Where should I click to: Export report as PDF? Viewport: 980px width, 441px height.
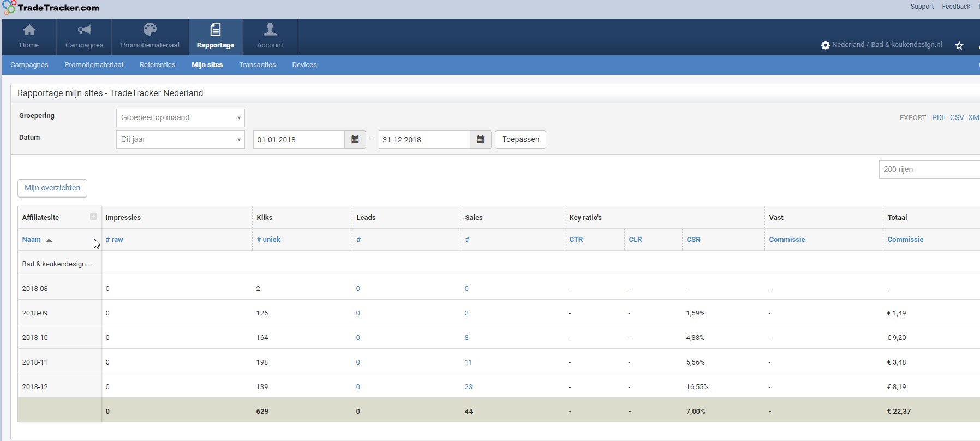click(939, 117)
